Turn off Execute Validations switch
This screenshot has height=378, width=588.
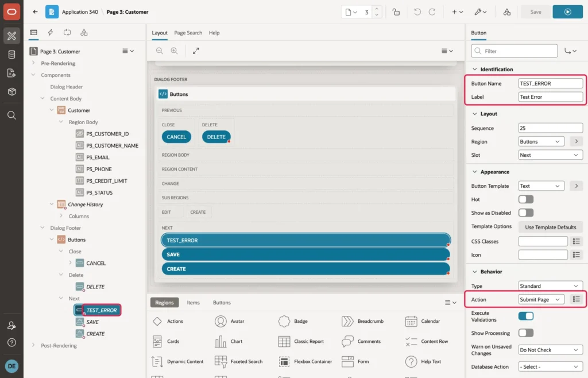tap(526, 316)
